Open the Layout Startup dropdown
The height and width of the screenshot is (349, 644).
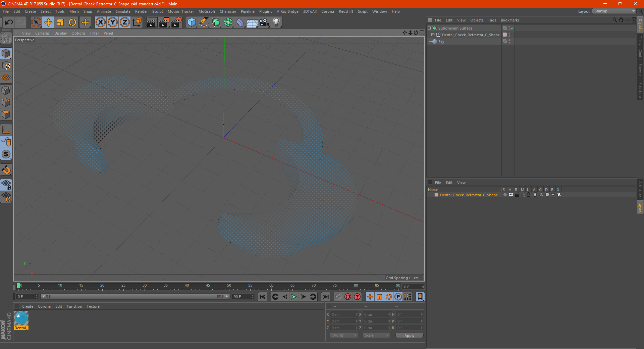coord(614,11)
